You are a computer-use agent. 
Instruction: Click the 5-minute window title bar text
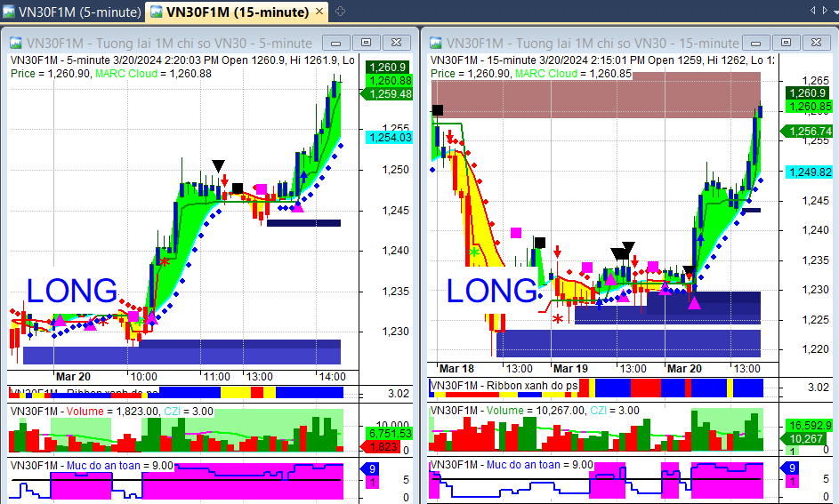169,44
